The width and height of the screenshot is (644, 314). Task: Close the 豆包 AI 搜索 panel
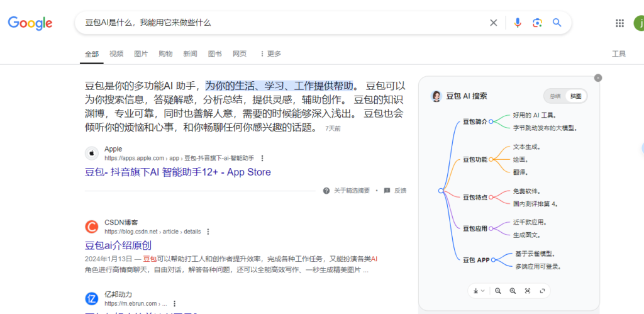pyautogui.click(x=598, y=77)
